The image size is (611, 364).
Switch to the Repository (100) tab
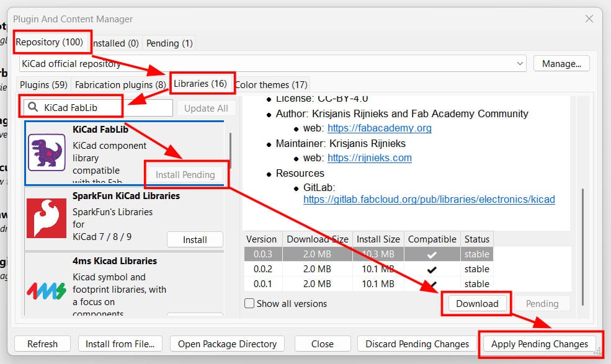pyautogui.click(x=49, y=42)
